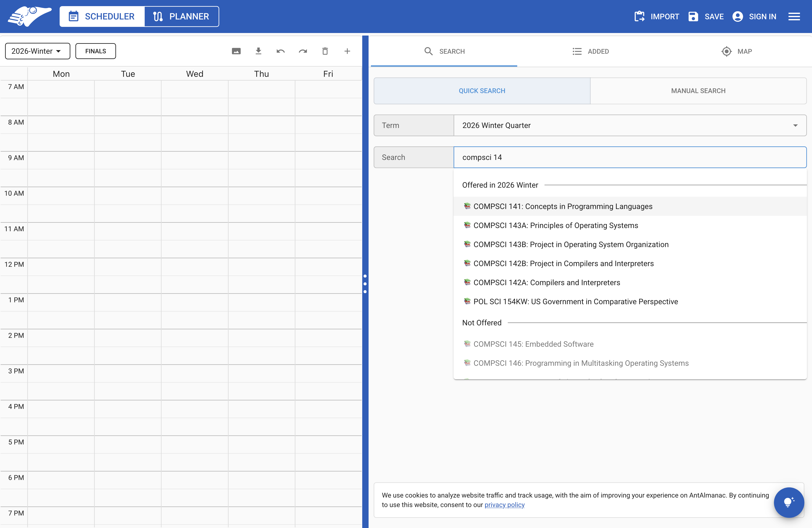Switch to the Planner view

(x=182, y=16)
